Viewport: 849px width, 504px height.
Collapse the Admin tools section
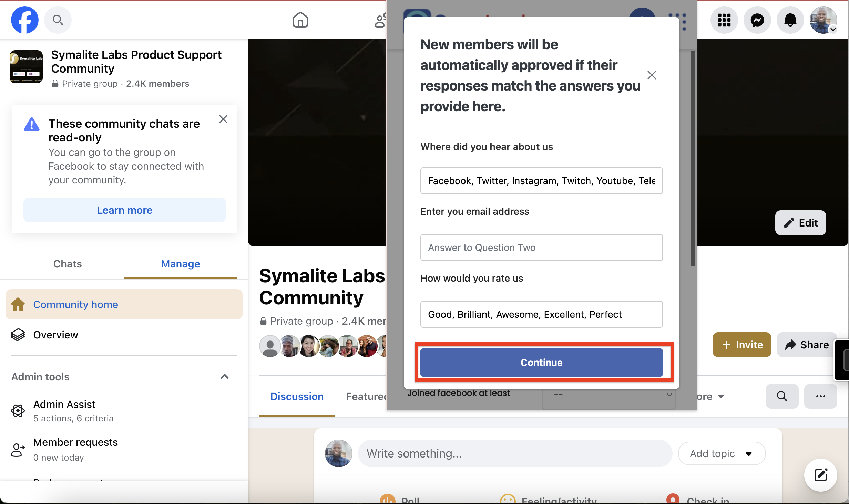[225, 377]
